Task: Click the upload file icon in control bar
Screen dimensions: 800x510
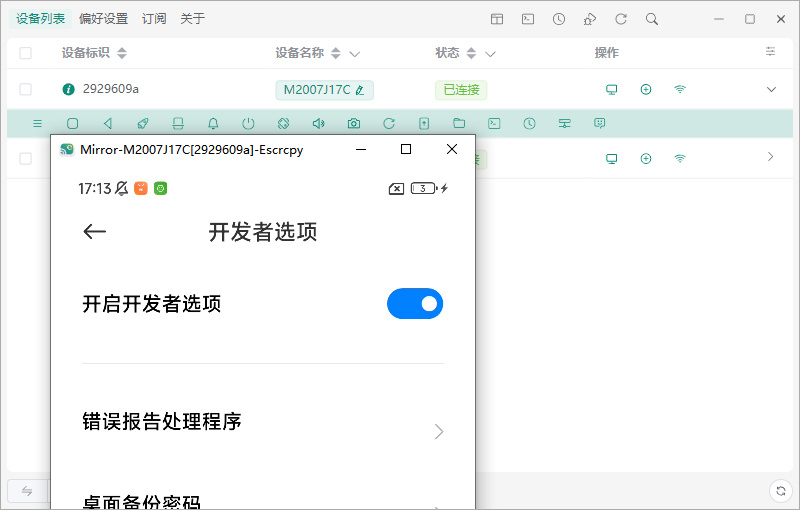Action: point(424,123)
